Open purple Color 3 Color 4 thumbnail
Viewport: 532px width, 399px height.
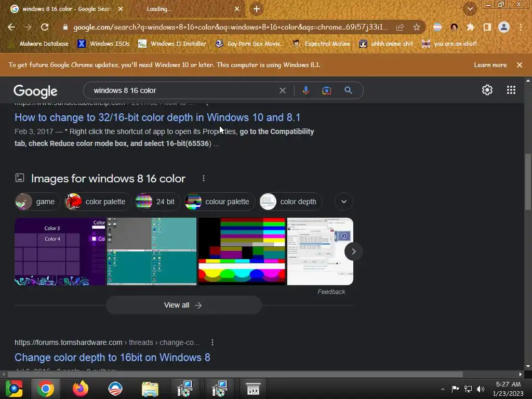tap(60, 251)
